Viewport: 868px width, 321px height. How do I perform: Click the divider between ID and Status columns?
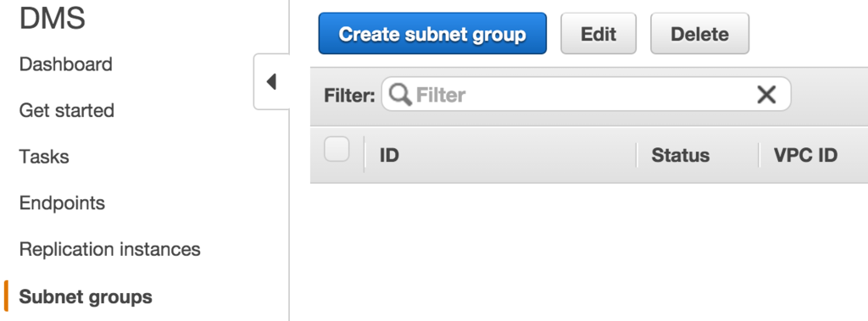(x=637, y=155)
